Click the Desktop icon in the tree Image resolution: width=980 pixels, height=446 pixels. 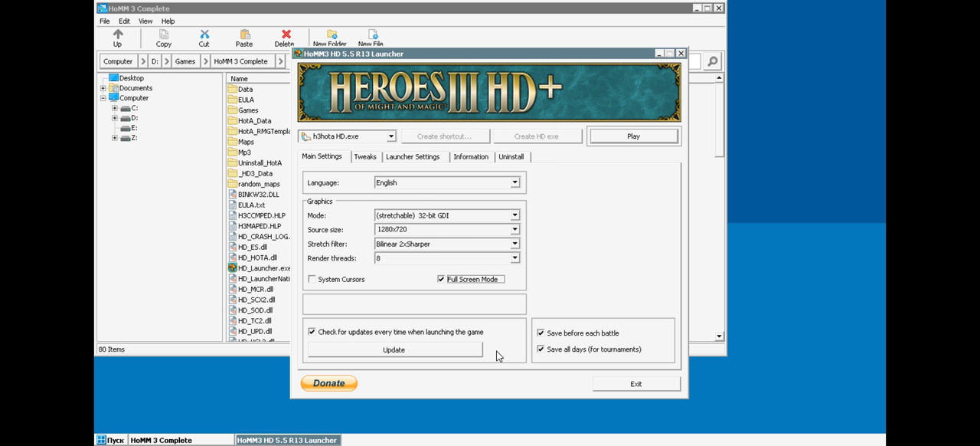pyautogui.click(x=114, y=78)
